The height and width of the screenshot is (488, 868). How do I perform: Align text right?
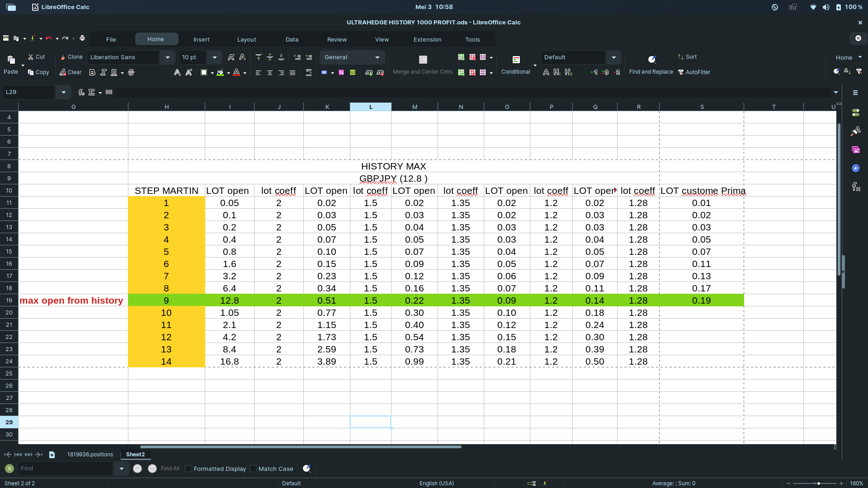pyautogui.click(x=281, y=72)
